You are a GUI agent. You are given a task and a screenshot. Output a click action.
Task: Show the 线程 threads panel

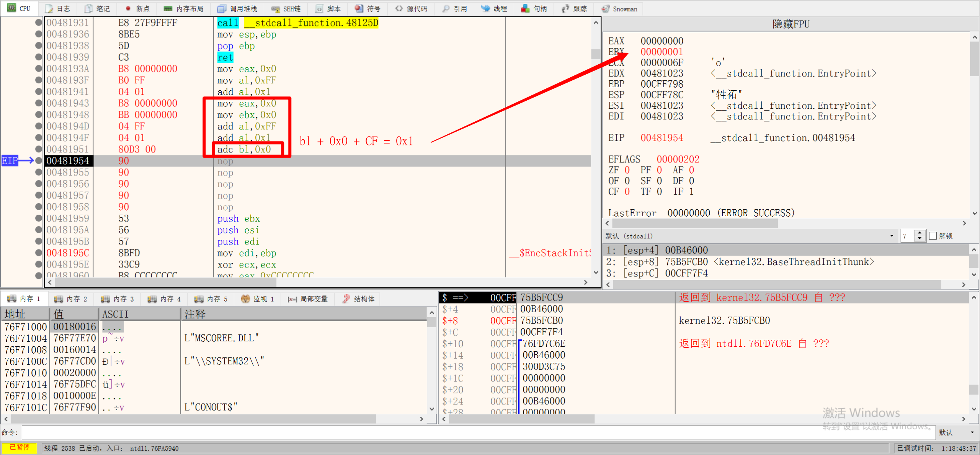point(494,8)
